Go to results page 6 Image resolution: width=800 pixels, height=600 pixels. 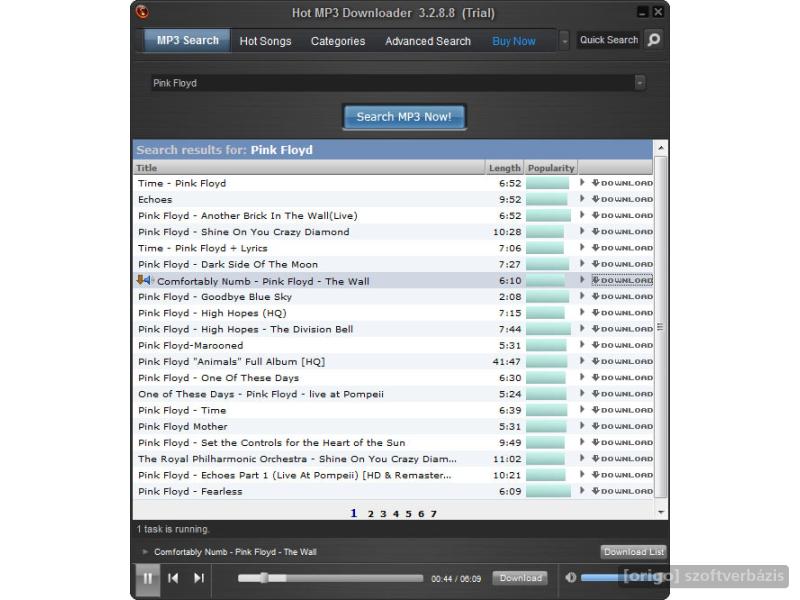click(x=421, y=514)
